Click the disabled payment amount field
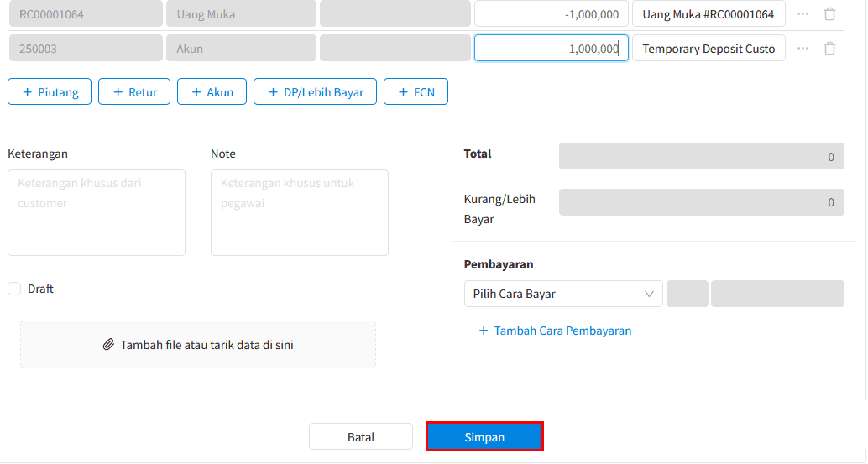 click(x=777, y=294)
